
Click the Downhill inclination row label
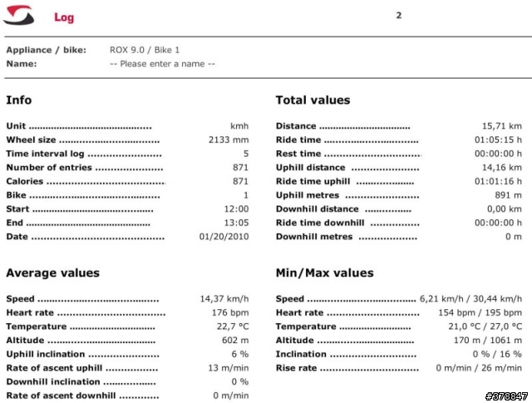tap(53, 382)
